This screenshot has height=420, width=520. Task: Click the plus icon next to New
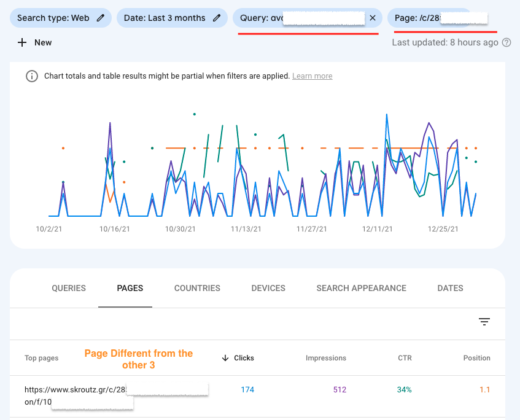[x=22, y=42]
